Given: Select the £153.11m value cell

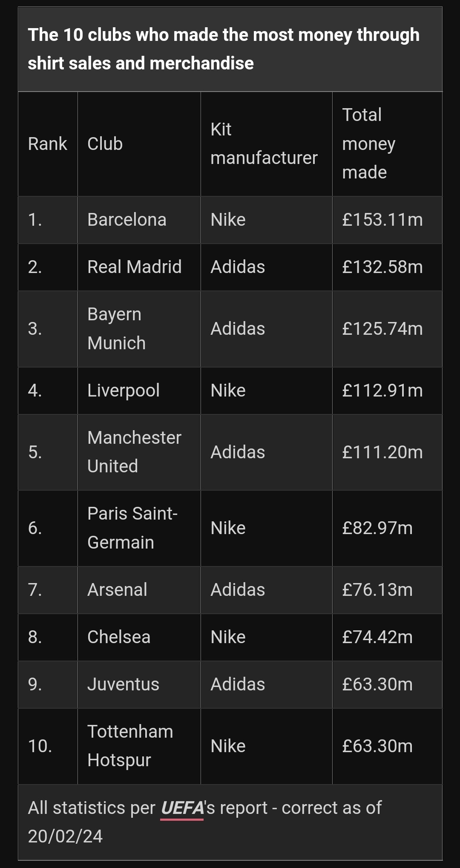Looking at the screenshot, I should pos(387,220).
